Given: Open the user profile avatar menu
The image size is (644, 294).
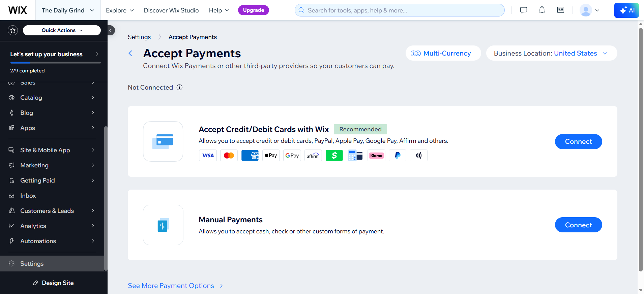Looking at the screenshot, I should [589, 10].
